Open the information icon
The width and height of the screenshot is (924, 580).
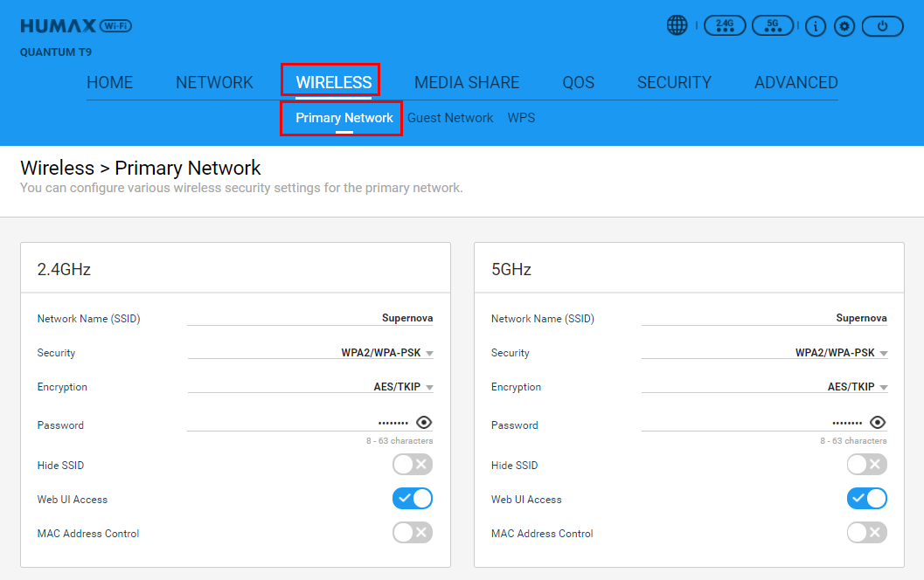[x=816, y=26]
